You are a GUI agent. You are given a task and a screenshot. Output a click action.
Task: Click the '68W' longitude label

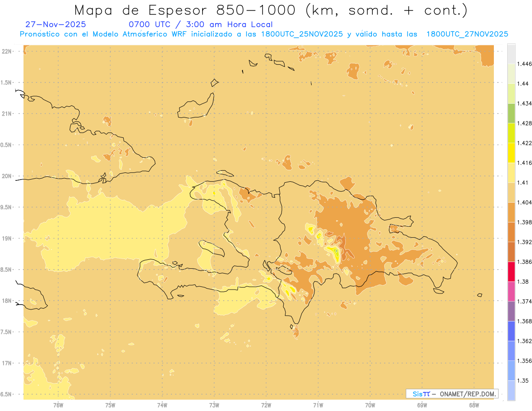coord(474,405)
